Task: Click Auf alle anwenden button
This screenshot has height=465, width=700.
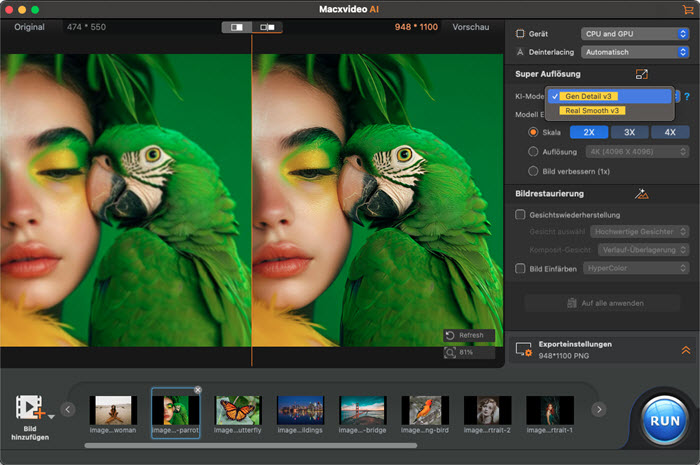Action: (602, 303)
